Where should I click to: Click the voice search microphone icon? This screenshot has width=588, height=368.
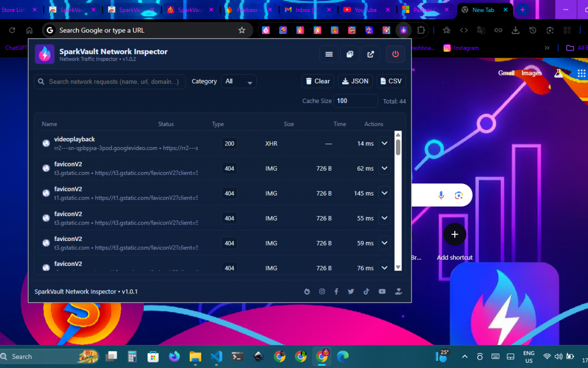point(441,195)
